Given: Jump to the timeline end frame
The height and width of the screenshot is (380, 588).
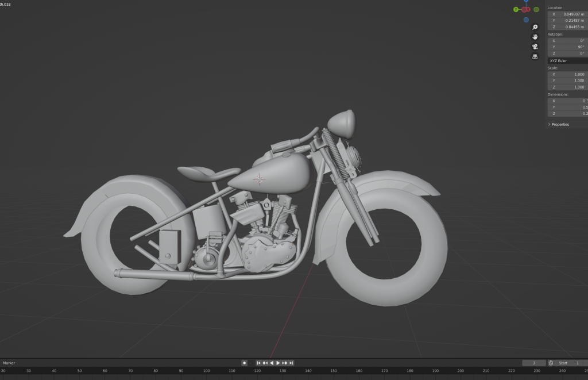Looking at the screenshot, I should (291, 363).
